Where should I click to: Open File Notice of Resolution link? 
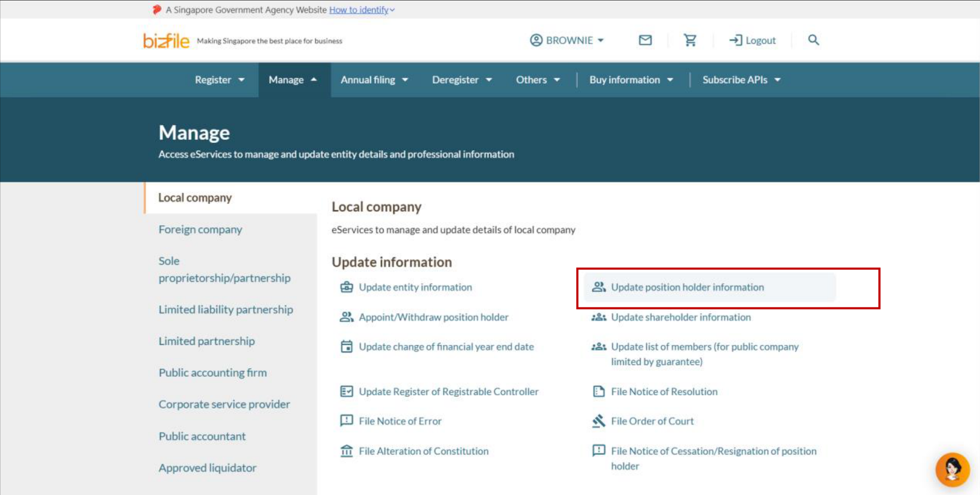point(664,391)
